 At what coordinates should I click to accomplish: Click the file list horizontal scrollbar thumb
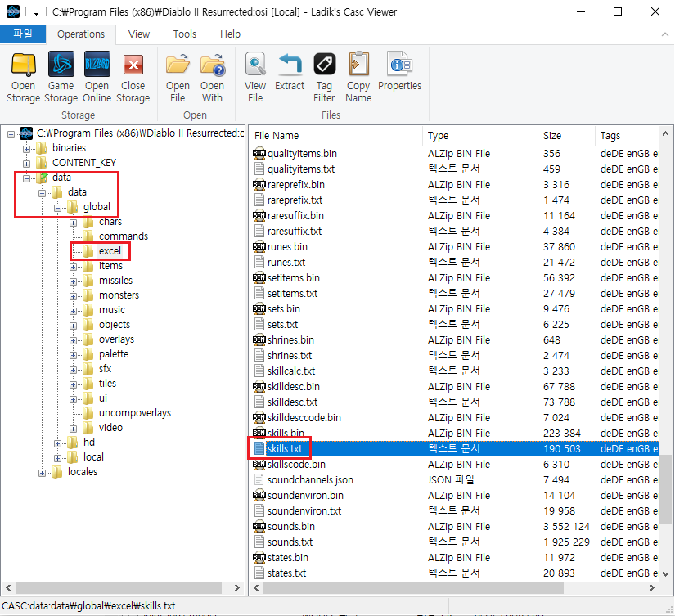point(414,587)
